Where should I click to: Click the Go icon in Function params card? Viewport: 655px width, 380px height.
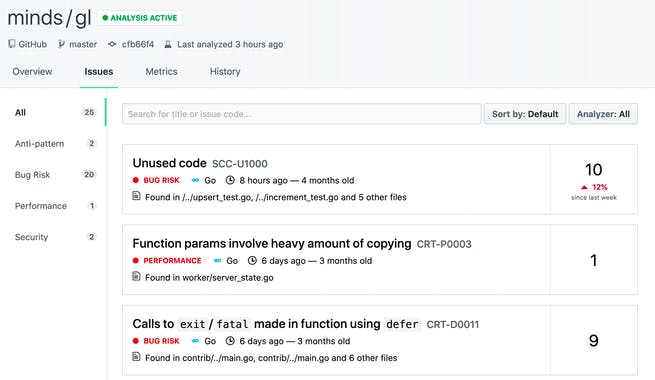217,260
